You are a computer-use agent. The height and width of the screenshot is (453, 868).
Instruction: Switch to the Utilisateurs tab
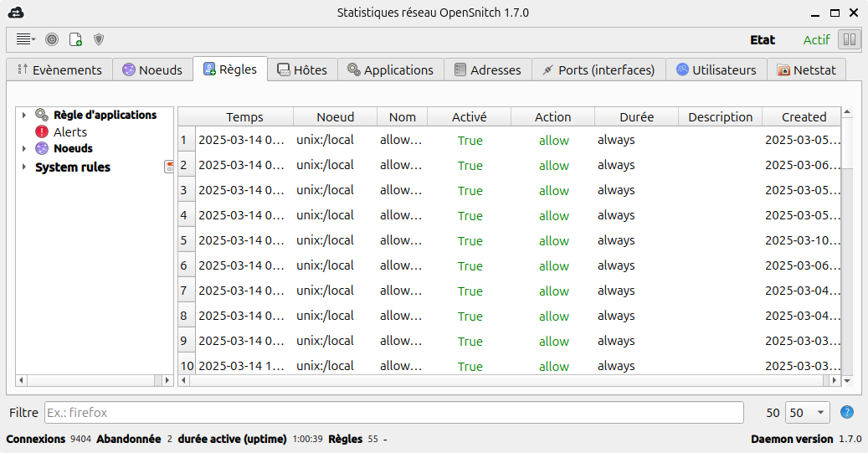pos(716,69)
